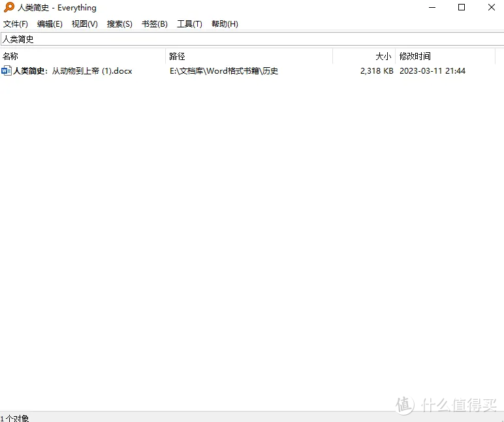Image resolution: width=504 pixels, height=422 pixels.
Task: Open the 书签(B) menu
Action: click(x=155, y=24)
